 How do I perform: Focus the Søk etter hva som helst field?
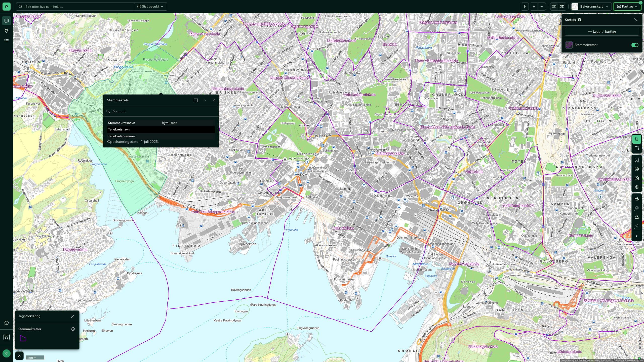point(75,7)
